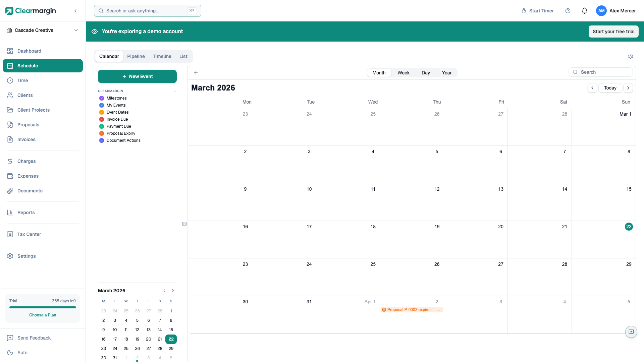Switch to the Pipeline tab

[136, 56]
